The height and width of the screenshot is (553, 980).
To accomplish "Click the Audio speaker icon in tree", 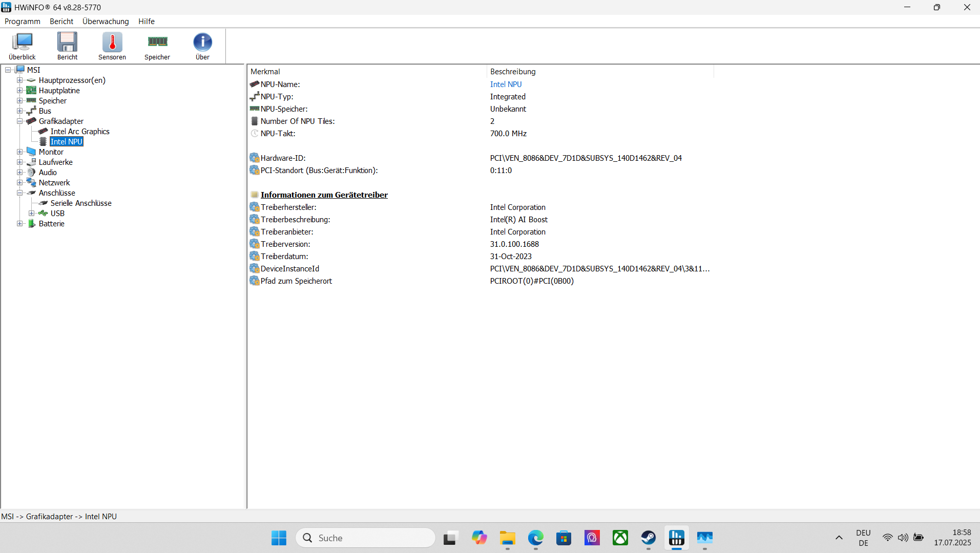I will coord(31,172).
